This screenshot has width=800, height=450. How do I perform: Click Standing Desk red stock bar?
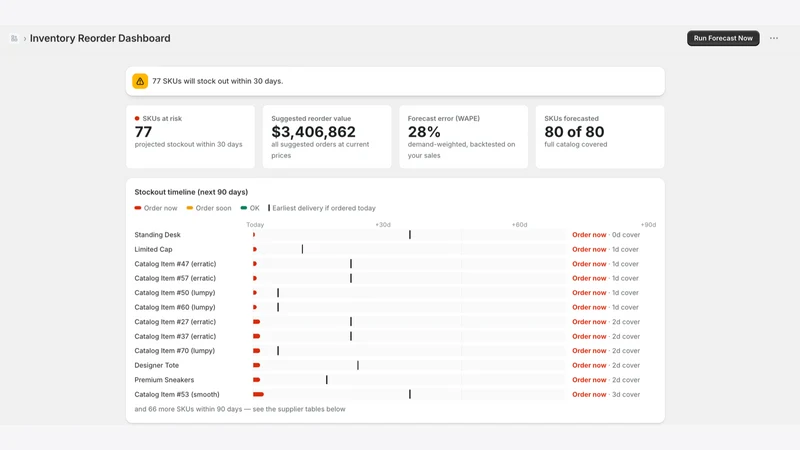pyautogui.click(x=254, y=235)
